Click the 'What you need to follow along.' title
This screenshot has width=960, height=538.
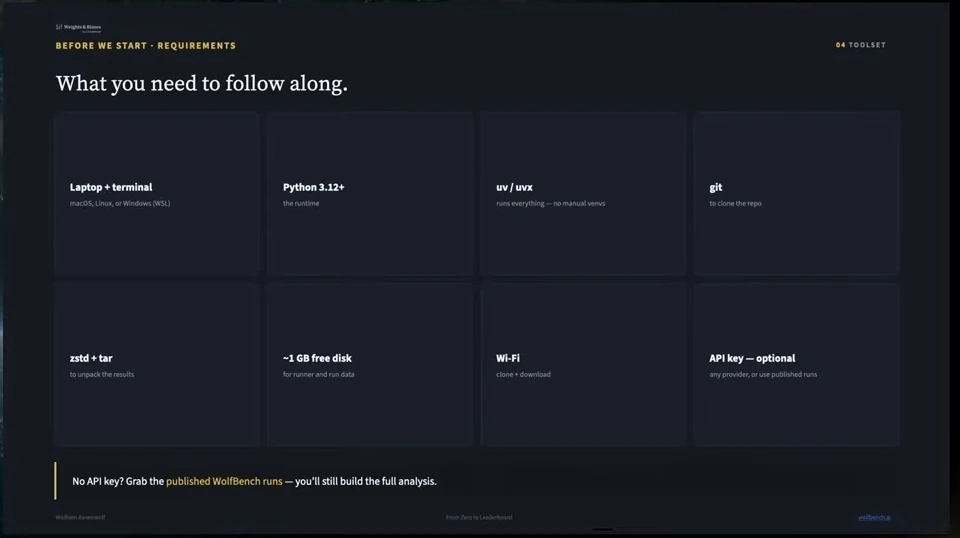click(201, 83)
